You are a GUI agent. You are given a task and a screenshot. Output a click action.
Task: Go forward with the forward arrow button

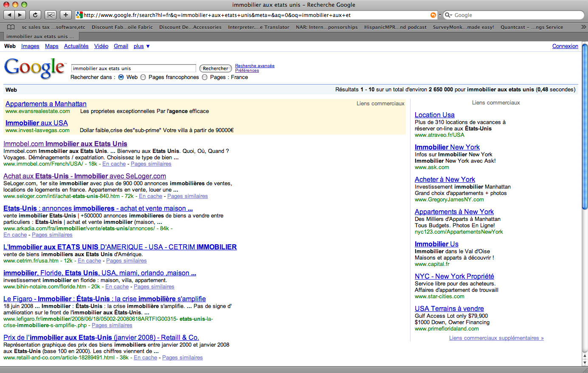tap(20, 15)
